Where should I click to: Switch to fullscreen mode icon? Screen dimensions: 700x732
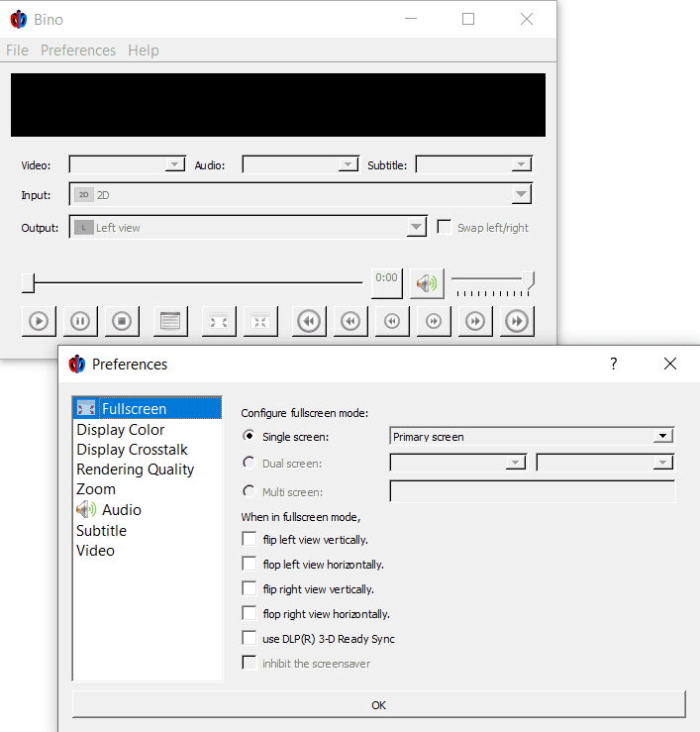tap(219, 321)
